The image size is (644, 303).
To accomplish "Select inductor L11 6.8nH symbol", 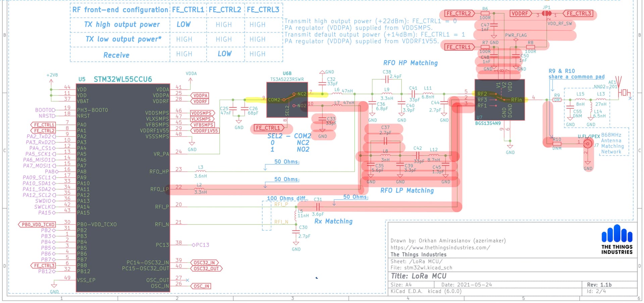I will 428,94.
